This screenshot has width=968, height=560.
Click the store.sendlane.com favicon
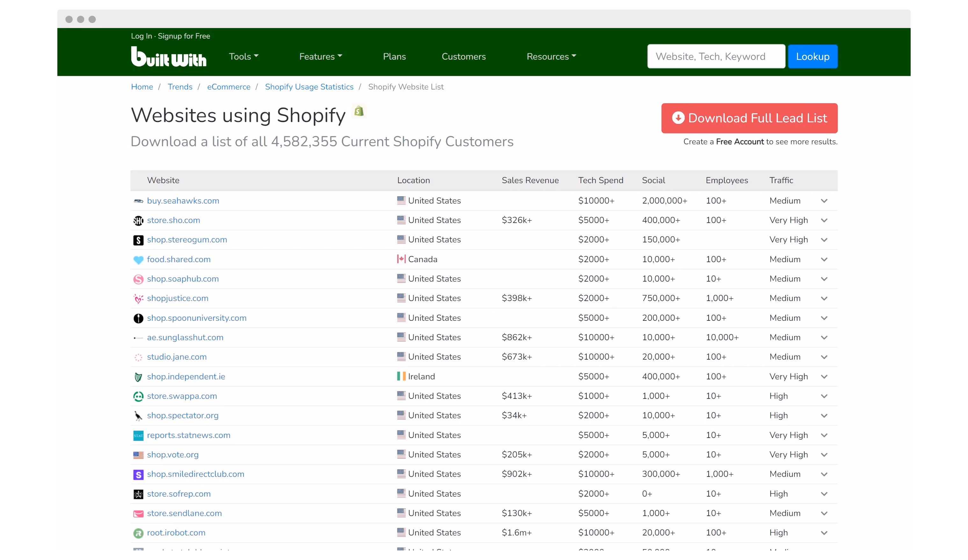(x=138, y=513)
